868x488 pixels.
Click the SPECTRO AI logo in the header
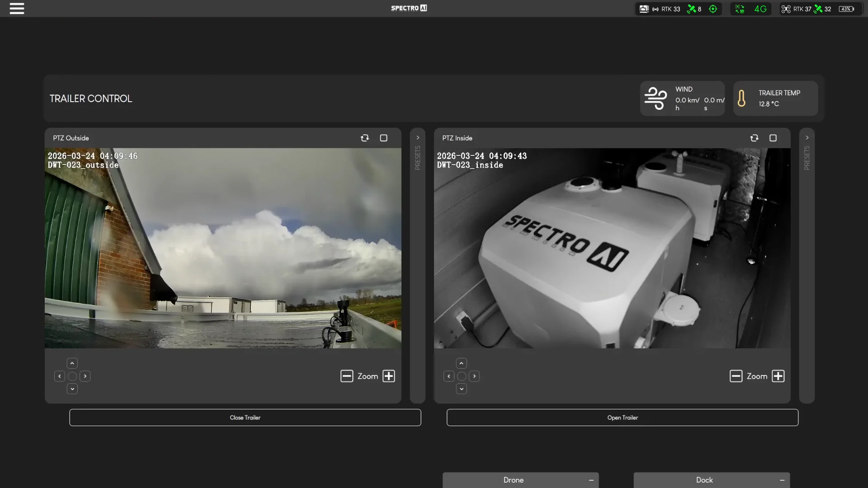coord(409,8)
